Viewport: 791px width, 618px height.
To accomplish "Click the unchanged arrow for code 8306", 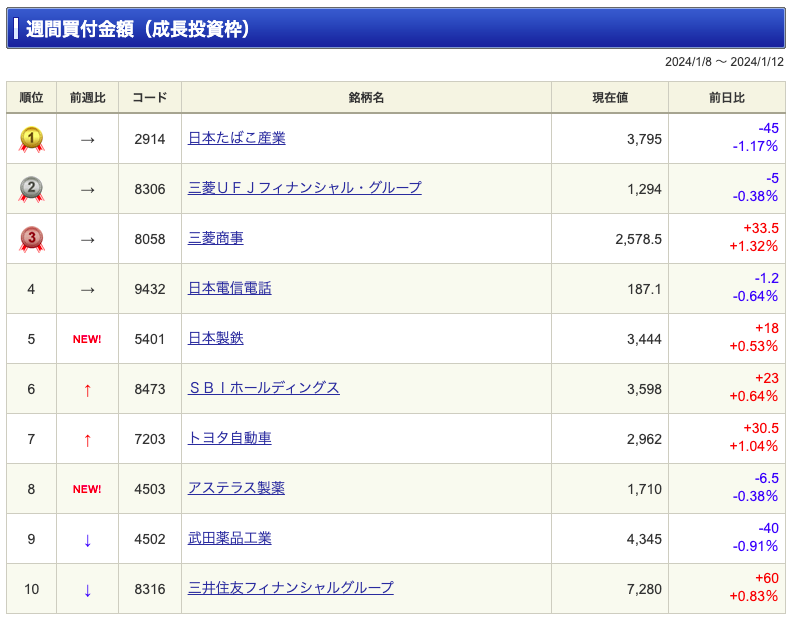I will (x=87, y=190).
